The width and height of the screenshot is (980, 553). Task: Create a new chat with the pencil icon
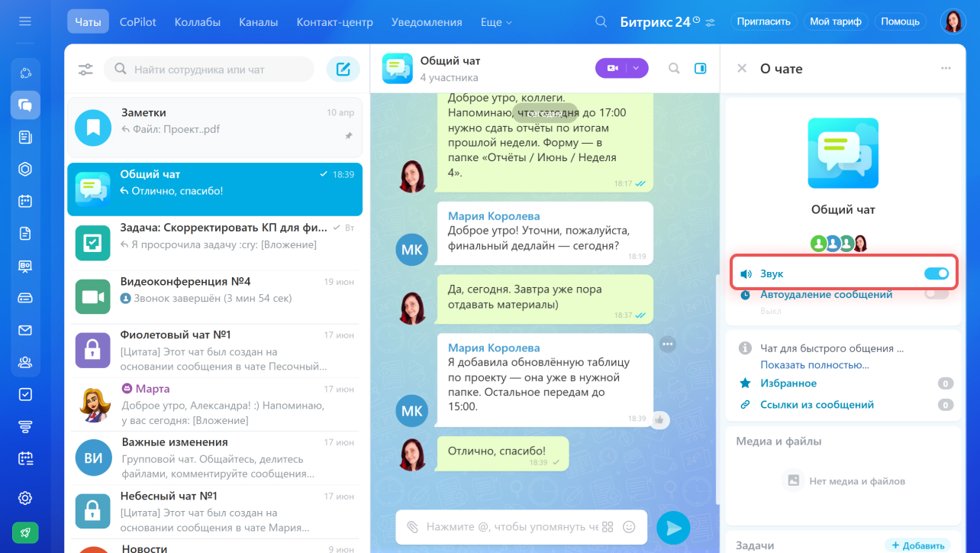[343, 70]
